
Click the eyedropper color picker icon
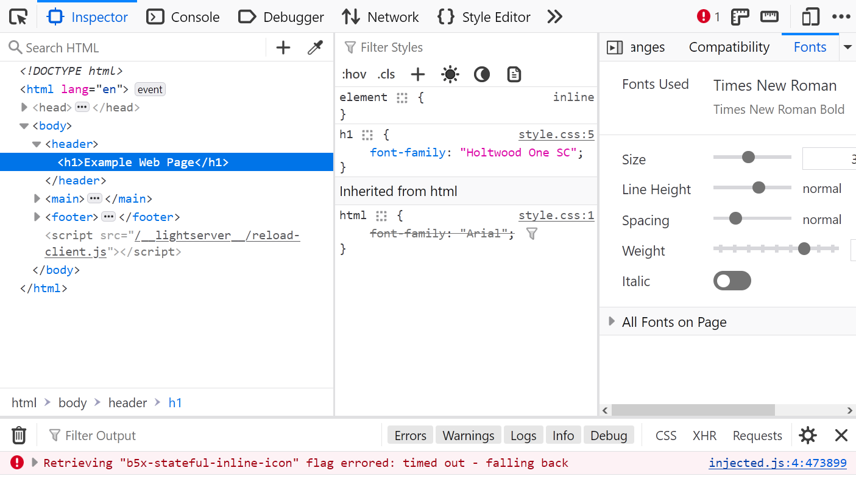pos(315,47)
